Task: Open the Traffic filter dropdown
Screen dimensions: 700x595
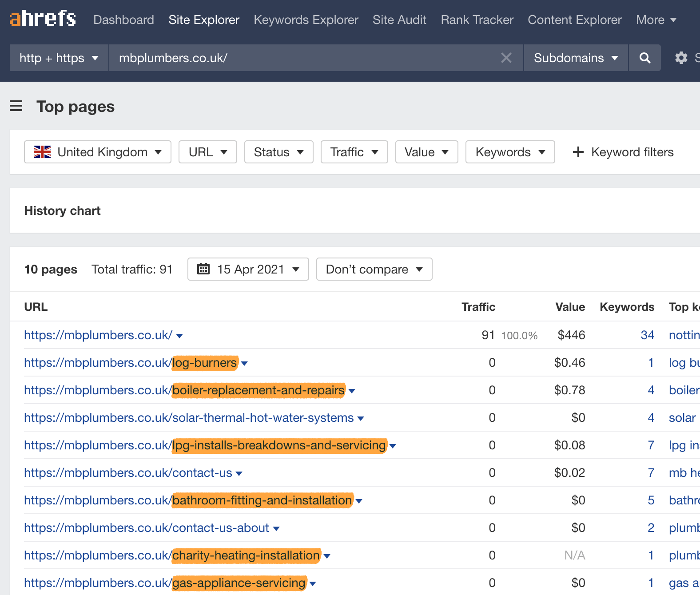Action: (354, 152)
